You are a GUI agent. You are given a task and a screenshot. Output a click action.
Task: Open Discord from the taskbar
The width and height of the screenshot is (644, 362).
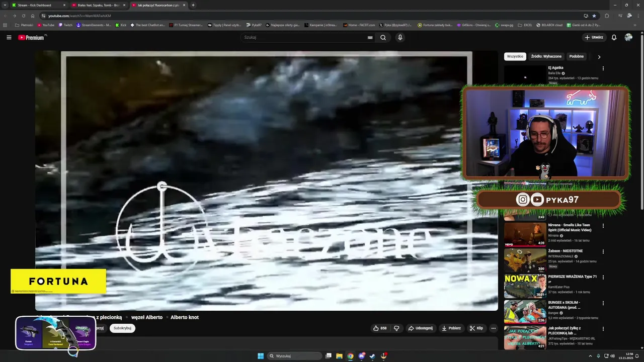tap(362, 356)
